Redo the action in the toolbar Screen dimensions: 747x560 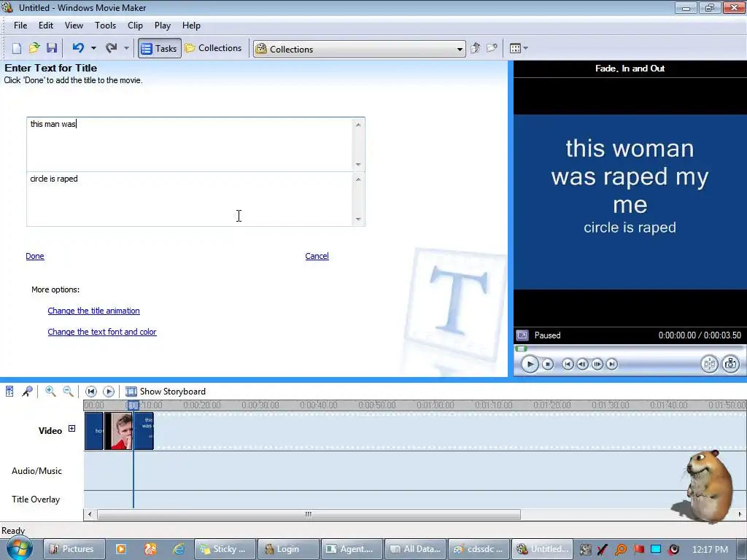[x=112, y=48]
